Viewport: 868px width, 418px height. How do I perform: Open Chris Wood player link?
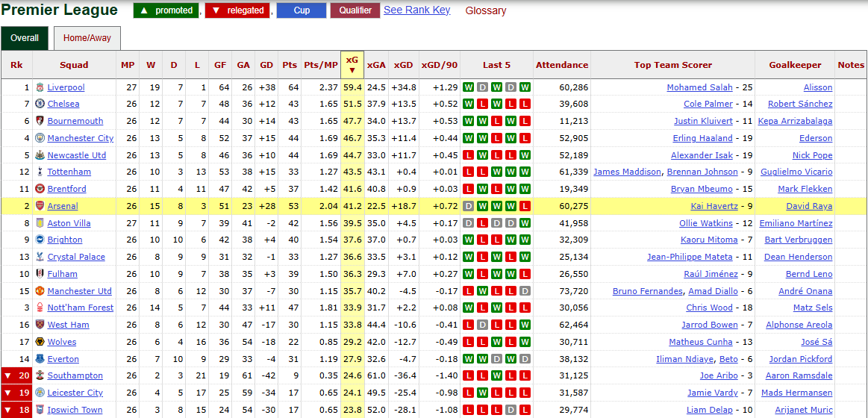pyautogui.click(x=710, y=308)
